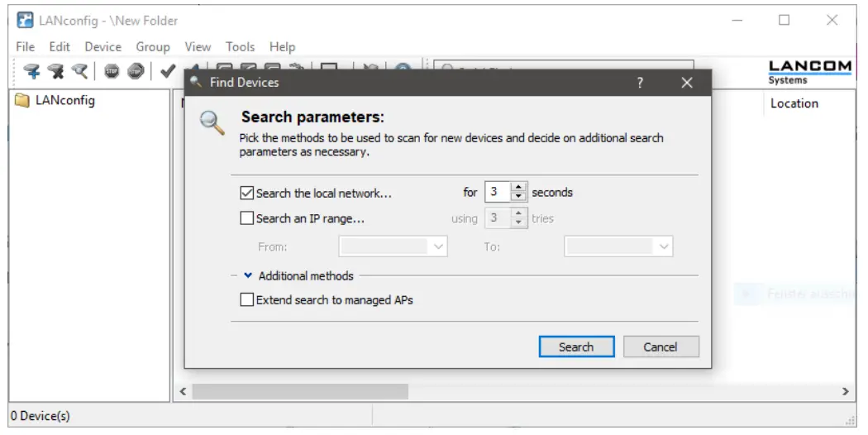This screenshot has width=868, height=435.
Task: Click the LANCOM Systems logo
Action: pos(810,73)
